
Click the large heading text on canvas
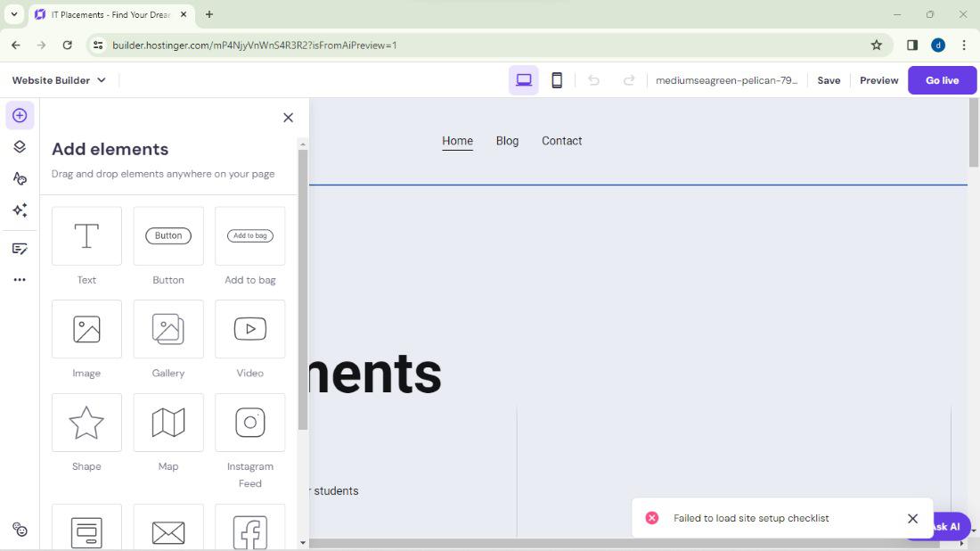(x=375, y=374)
